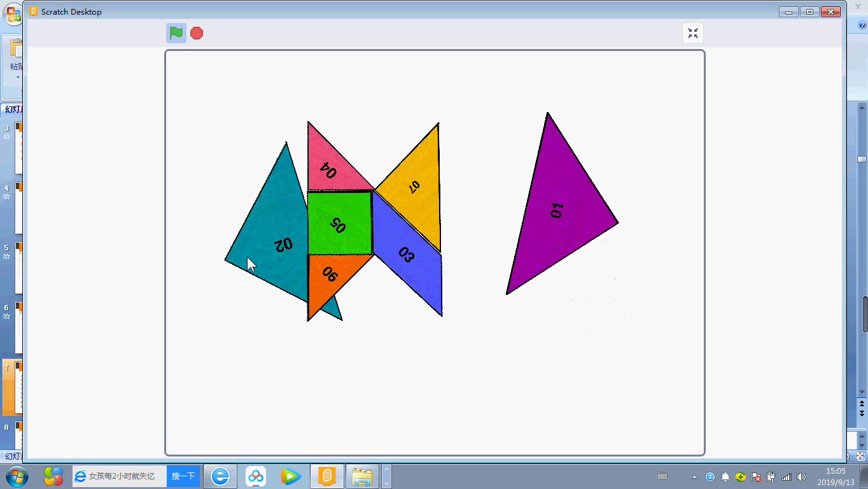
Task: Click the clock showing 15:05
Action: pyautogui.click(x=835, y=476)
